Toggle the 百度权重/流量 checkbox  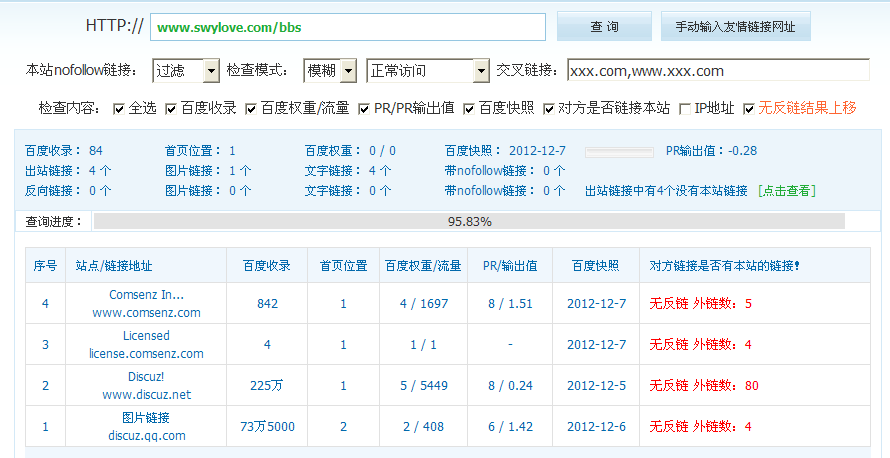(x=251, y=108)
